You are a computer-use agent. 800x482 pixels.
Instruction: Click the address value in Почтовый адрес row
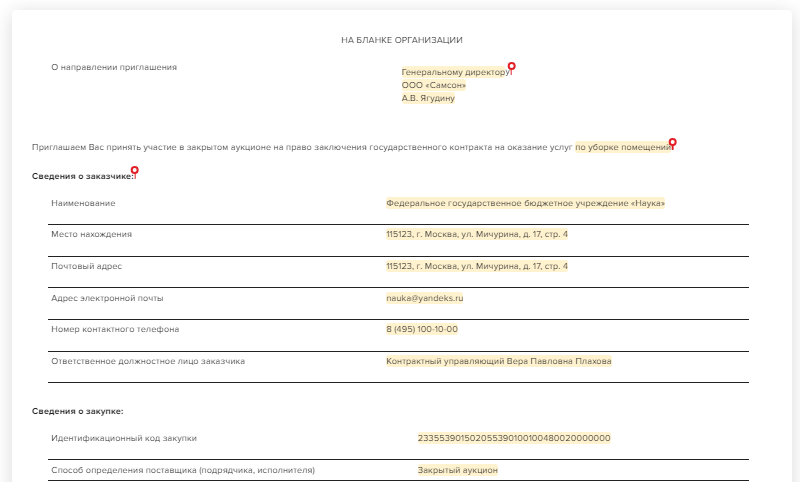click(x=476, y=267)
